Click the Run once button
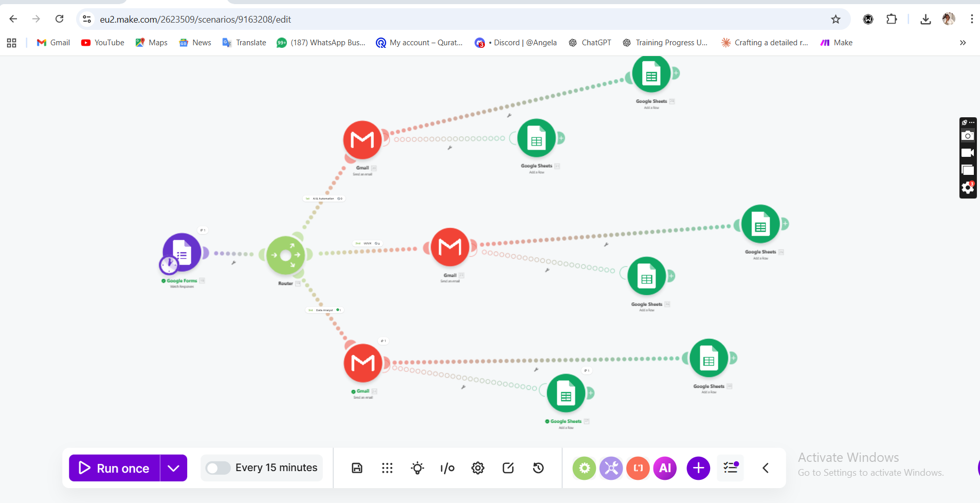The image size is (980, 503). click(115, 468)
